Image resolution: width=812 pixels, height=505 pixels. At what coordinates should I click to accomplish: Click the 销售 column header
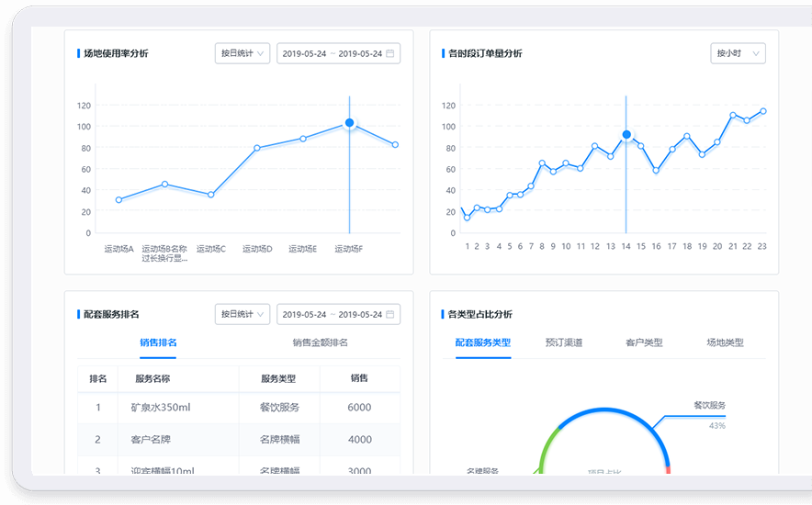(359, 378)
